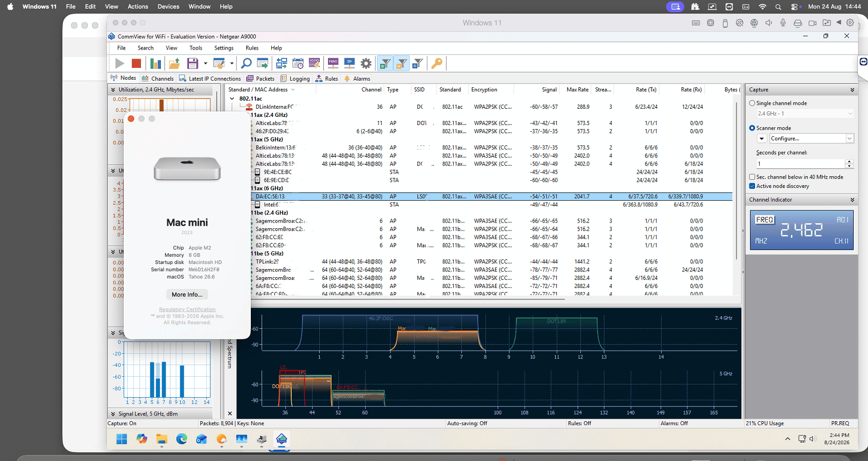
Task: Switch to the Logging tab
Action: pos(295,79)
